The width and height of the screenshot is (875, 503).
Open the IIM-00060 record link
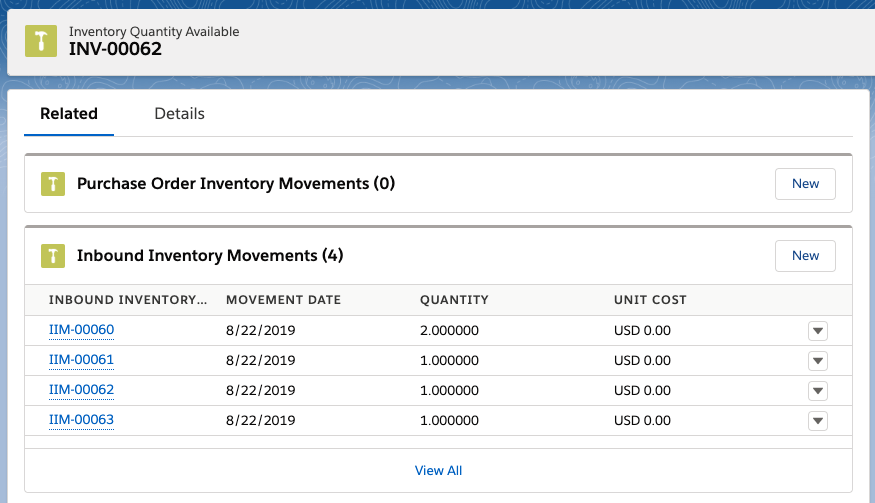(x=81, y=330)
